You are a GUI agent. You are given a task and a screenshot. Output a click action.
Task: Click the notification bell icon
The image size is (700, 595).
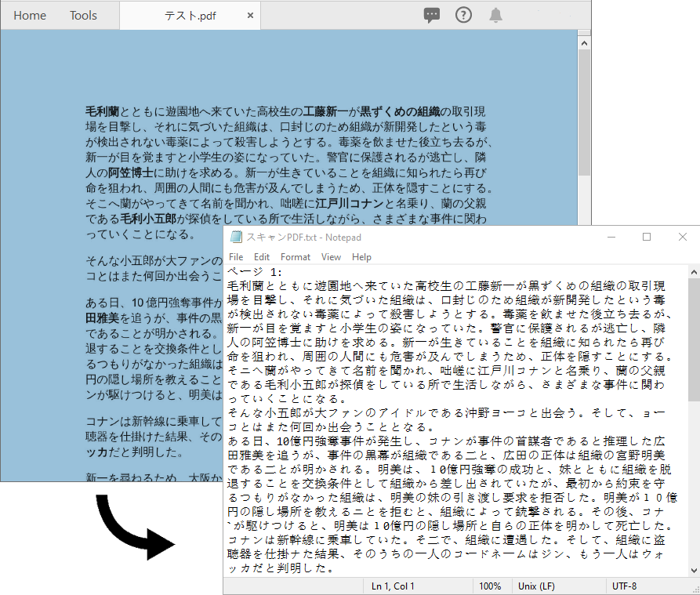click(x=495, y=14)
